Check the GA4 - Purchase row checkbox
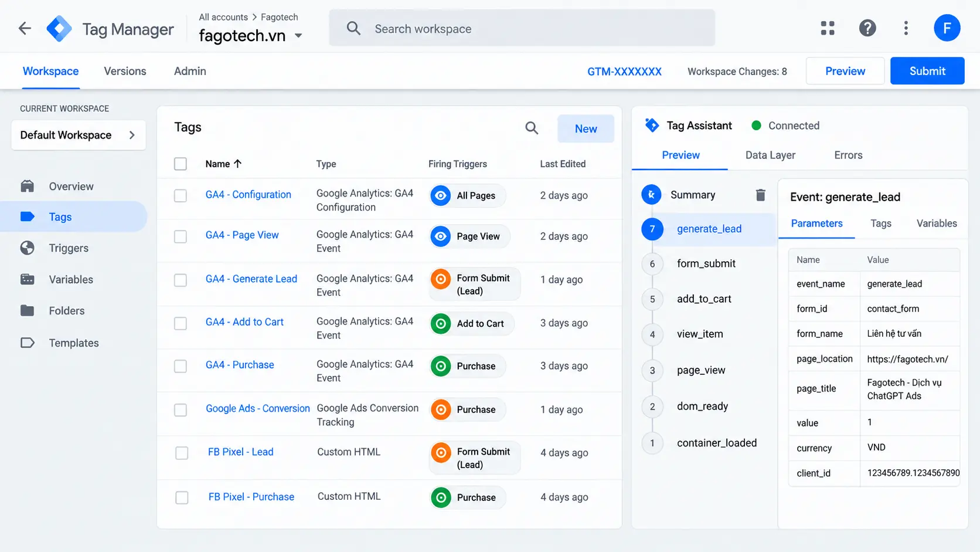 [181, 366]
